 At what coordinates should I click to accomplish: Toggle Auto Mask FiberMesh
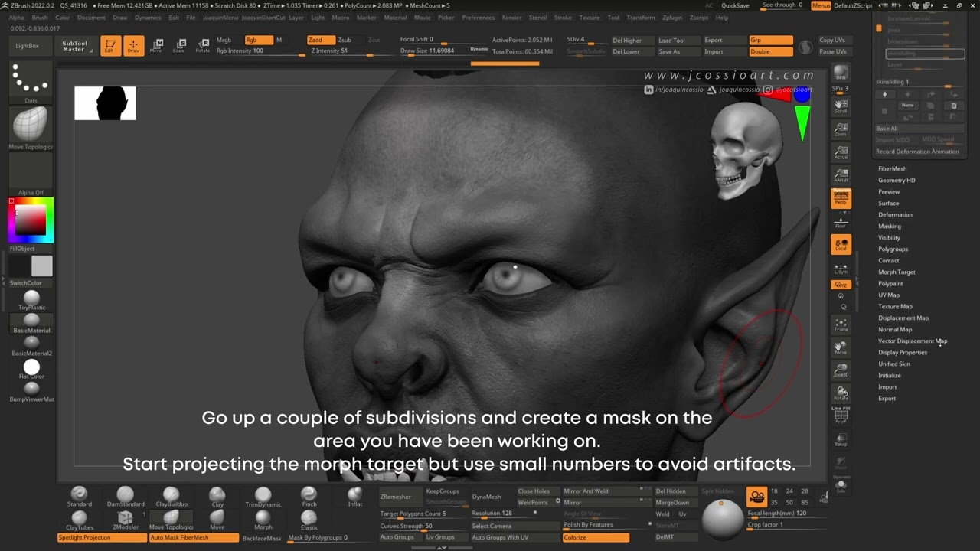point(194,538)
